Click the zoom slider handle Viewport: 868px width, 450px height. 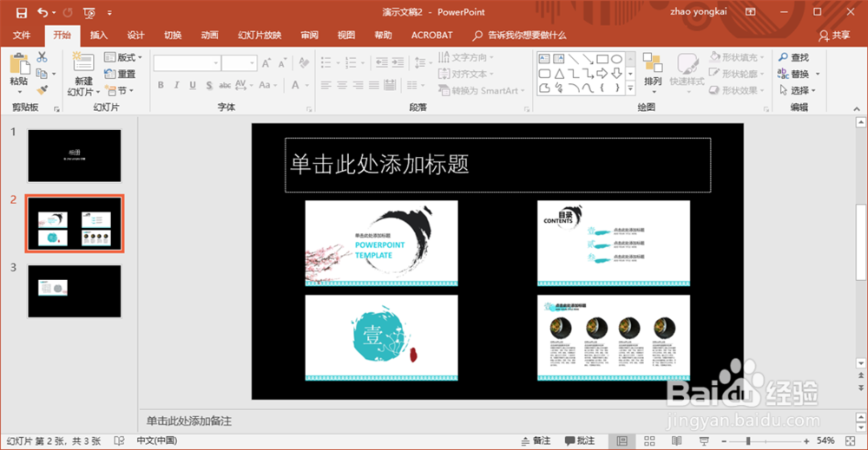[x=748, y=441]
